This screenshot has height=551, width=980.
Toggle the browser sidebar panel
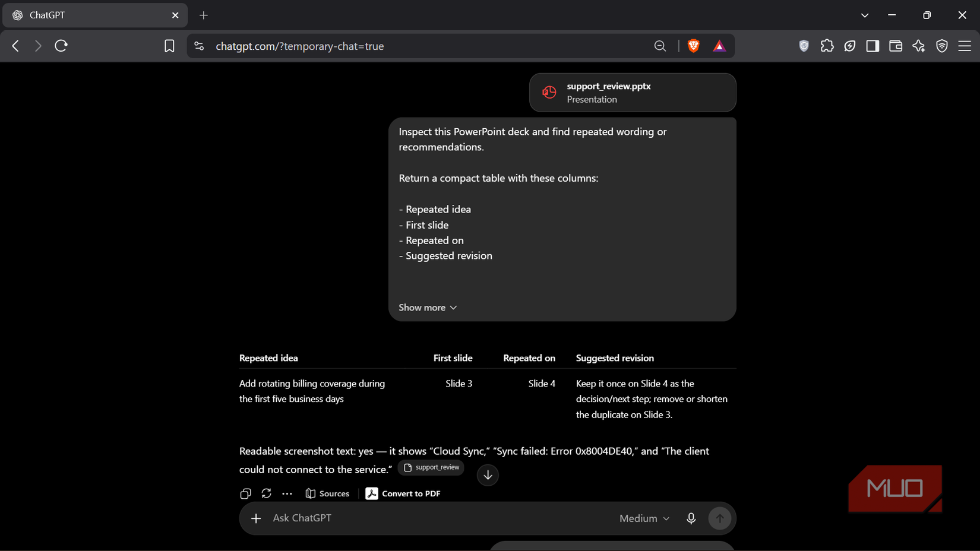tap(872, 46)
